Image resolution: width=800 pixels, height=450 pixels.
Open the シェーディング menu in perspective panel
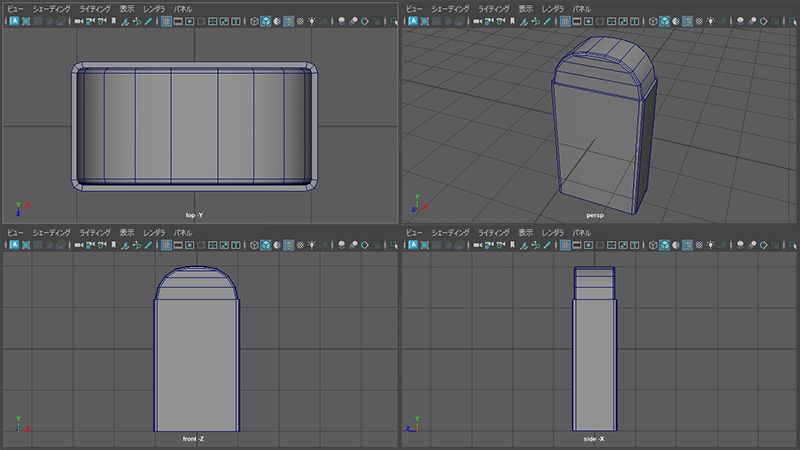(x=451, y=8)
